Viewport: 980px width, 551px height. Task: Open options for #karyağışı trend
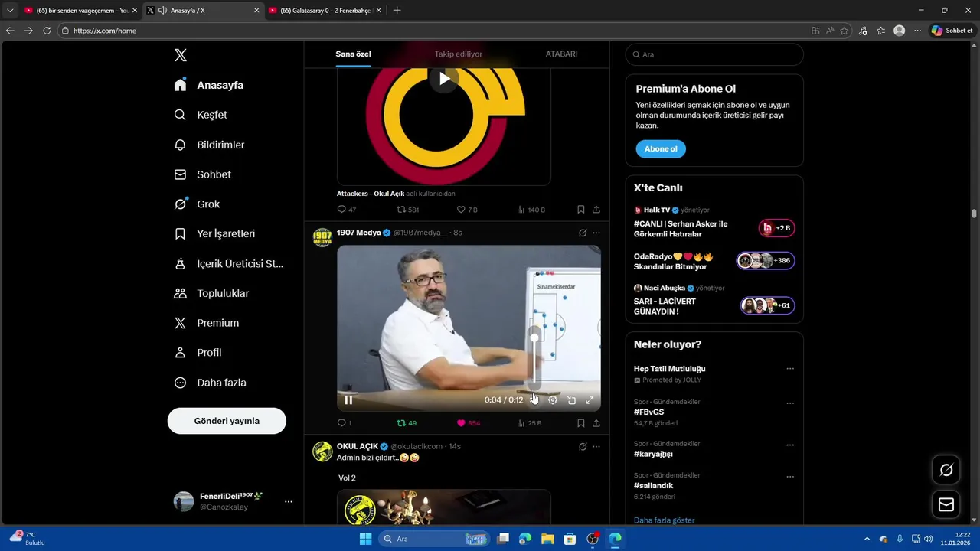coord(790,445)
